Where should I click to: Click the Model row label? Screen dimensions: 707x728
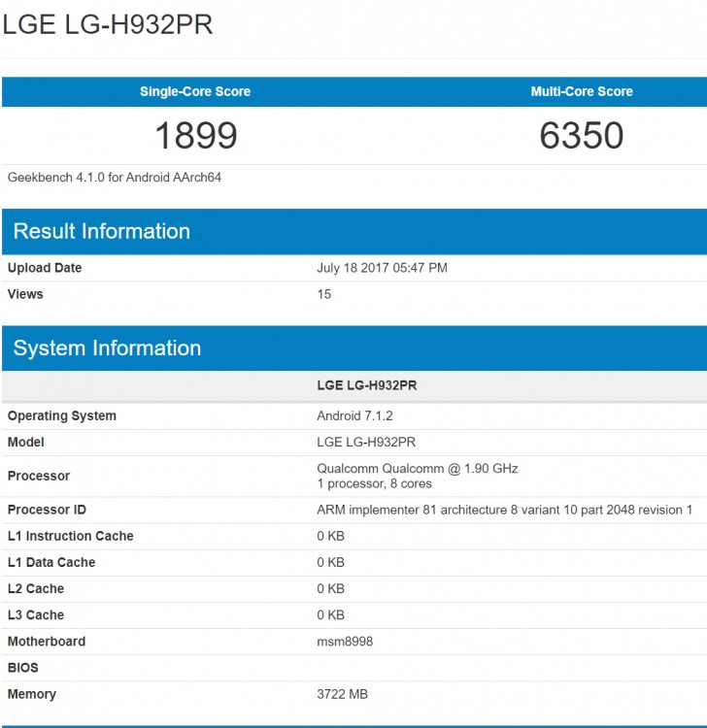pyautogui.click(x=26, y=442)
